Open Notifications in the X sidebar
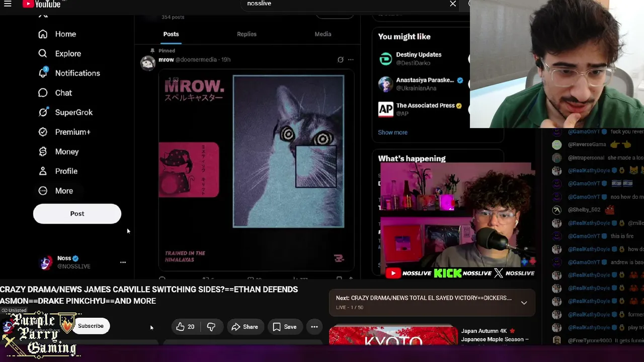The height and width of the screenshot is (362, 644). pos(69,73)
